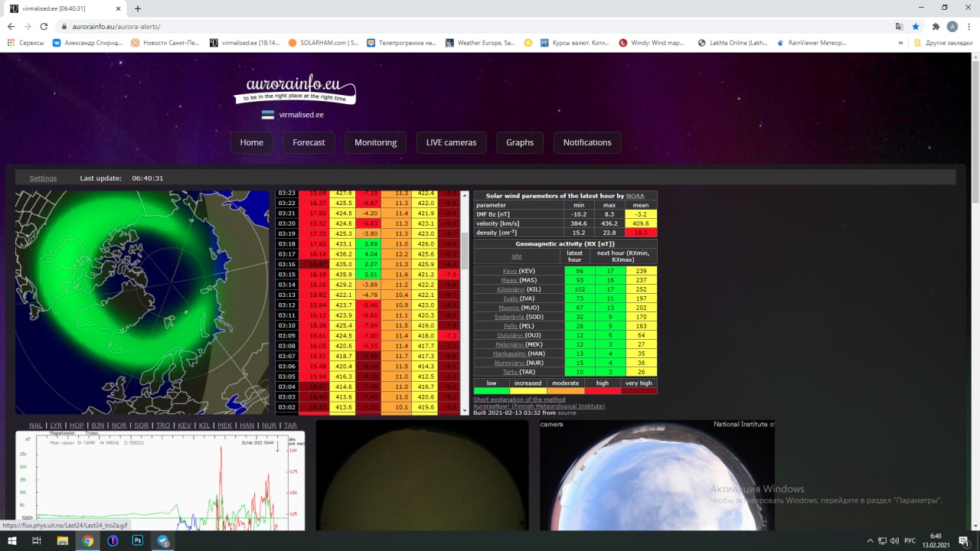Screen dimensions: 980x551
Task: Click the red density mean value 18.2
Action: pyautogui.click(x=641, y=233)
